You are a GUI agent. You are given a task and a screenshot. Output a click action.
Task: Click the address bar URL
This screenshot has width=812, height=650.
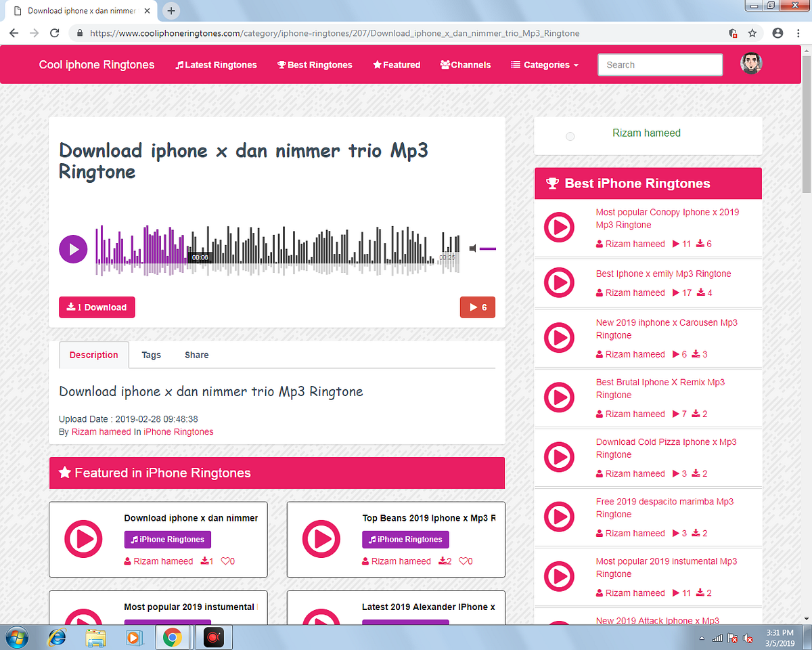click(x=334, y=32)
